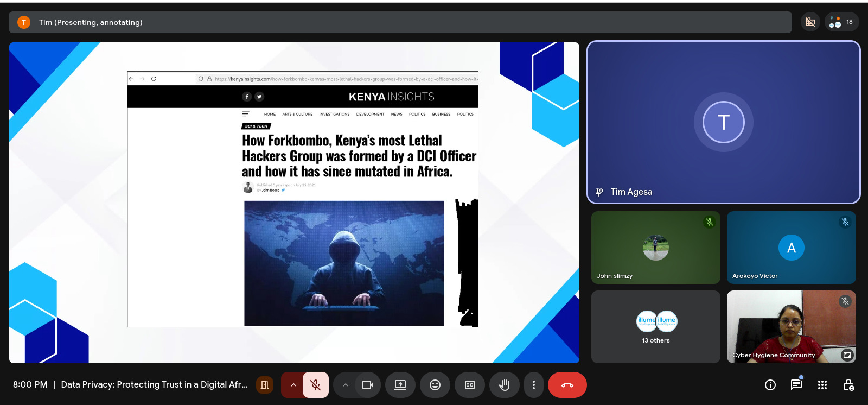The width and height of the screenshot is (868, 405).
Task: Open host controls lock icon
Action: pos(848,385)
